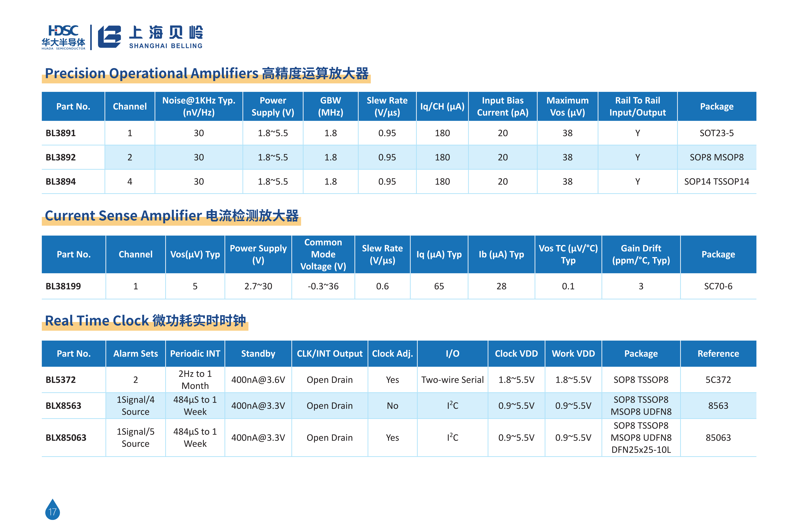
Task: Click the 1Signal/5 Source alarm cell
Action: point(136,438)
